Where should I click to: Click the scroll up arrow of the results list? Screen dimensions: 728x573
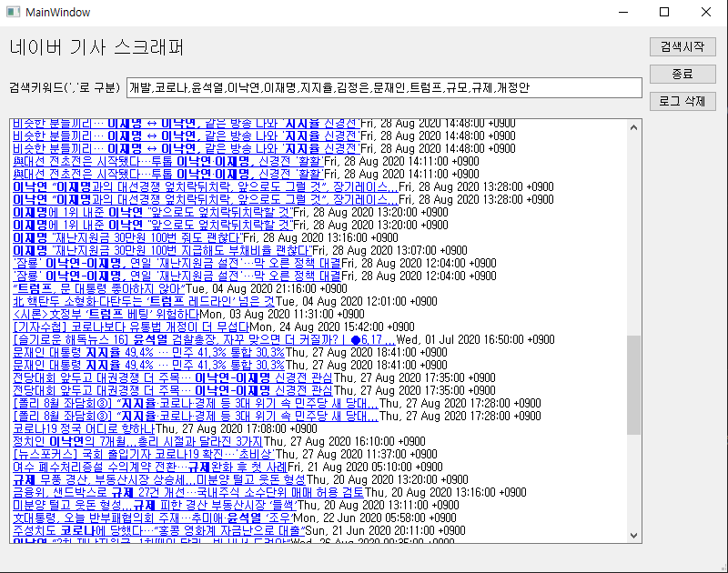coord(633,127)
